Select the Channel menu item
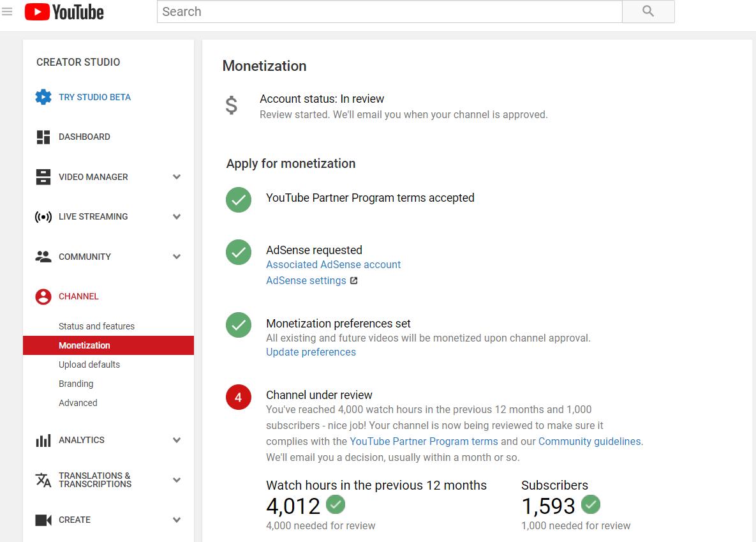Viewport: 756px width, 542px height. point(78,296)
